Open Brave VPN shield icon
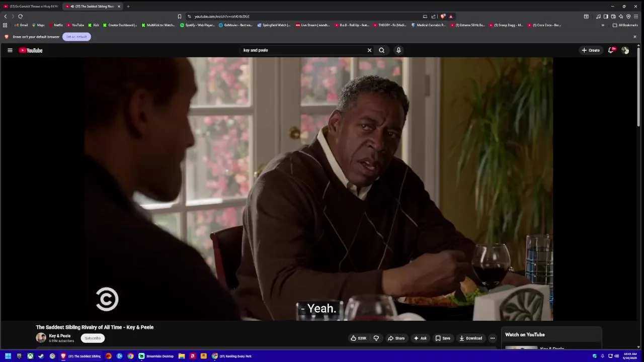The width and height of the screenshot is (644, 362). (x=628, y=17)
